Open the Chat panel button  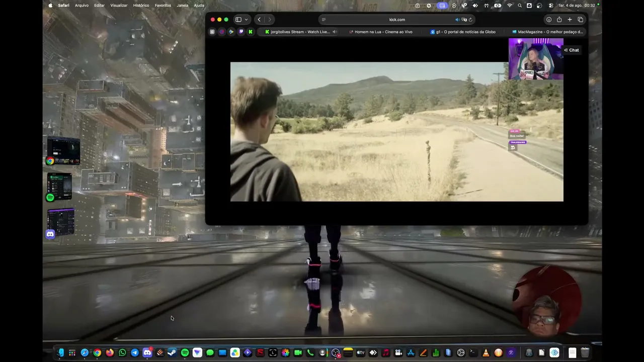click(x=572, y=50)
